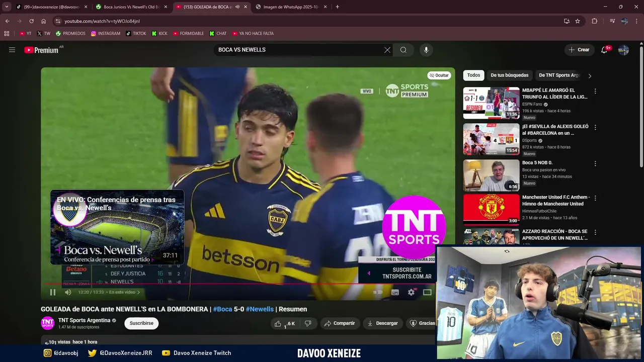Open the KICK bookmark
This screenshot has height=362, width=644.
click(x=159, y=34)
